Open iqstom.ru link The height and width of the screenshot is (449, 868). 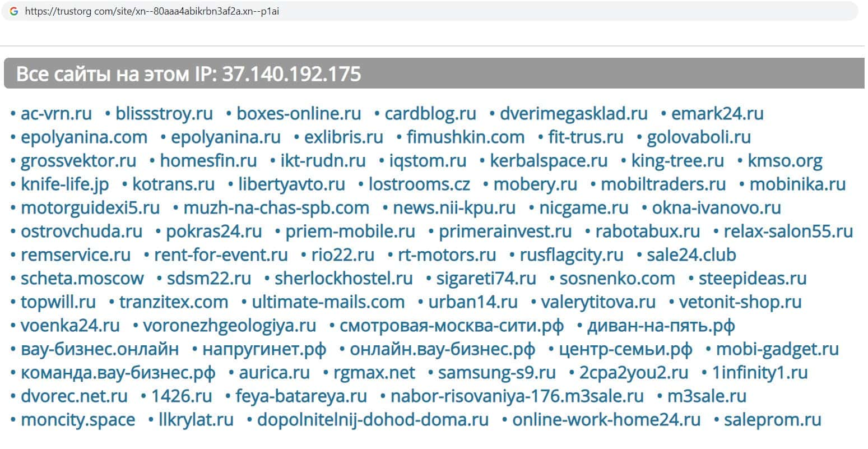[x=428, y=161]
